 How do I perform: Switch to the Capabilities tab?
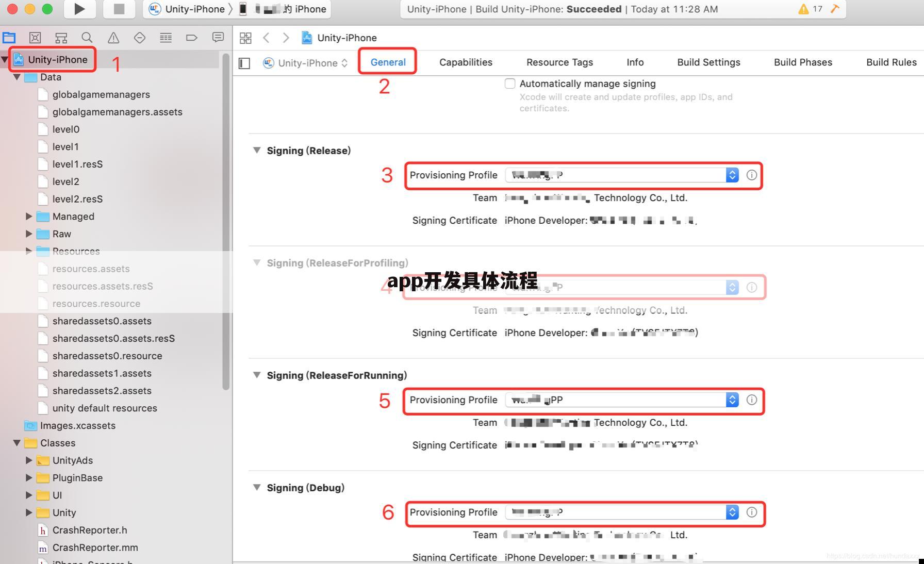[x=466, y=62]
